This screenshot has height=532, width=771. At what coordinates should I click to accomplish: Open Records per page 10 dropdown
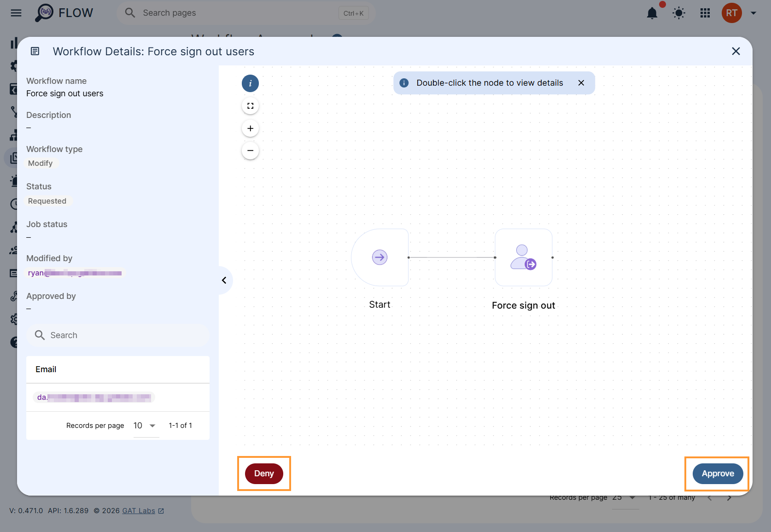[x=146, y=426]
